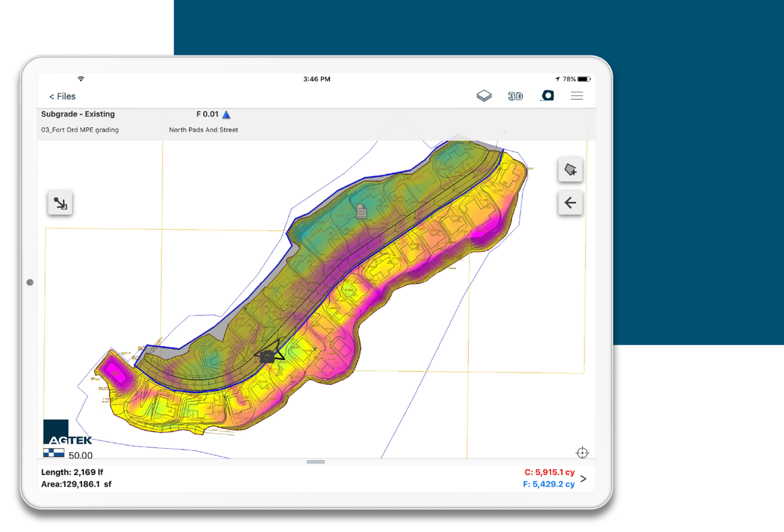The image size is (784, 532).
Task: Select the 03_Fort Ord MPE grading file label
Action: pos(80,130)
